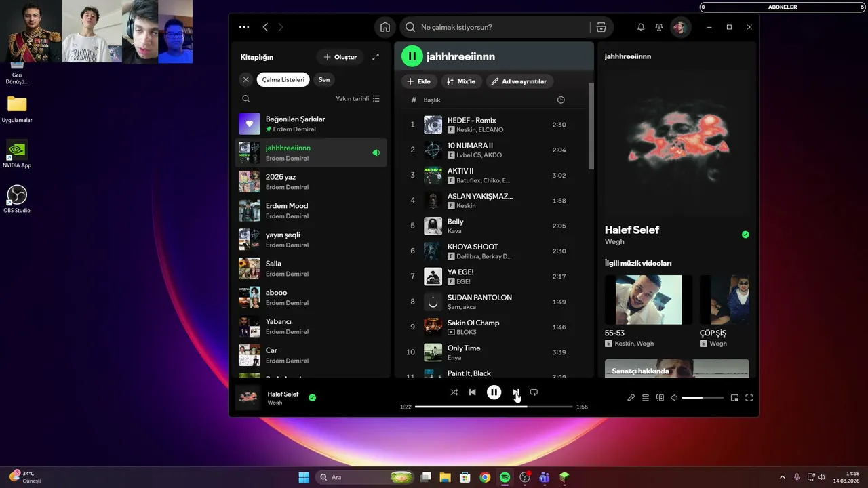Select the 2026 yaz playlist
The image size is (868, 488).
311,182
